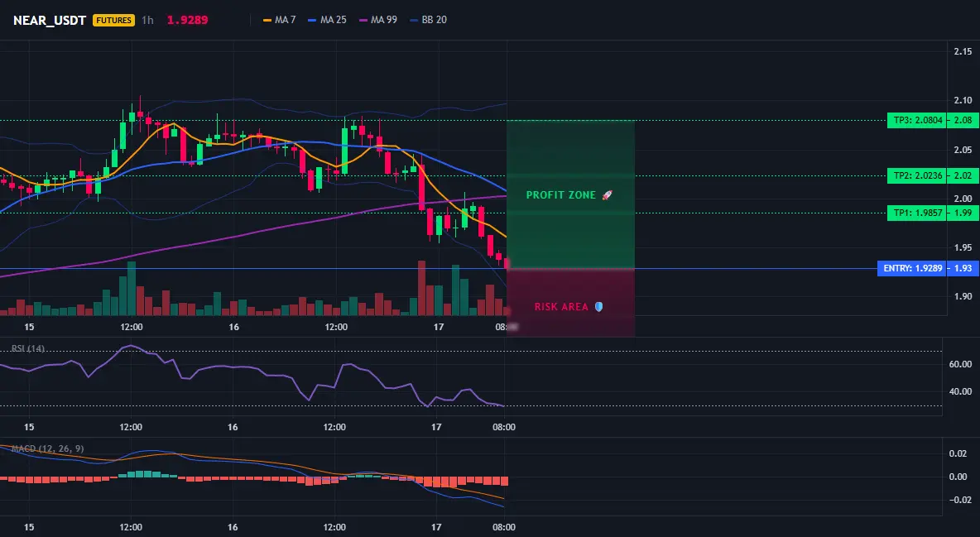This screenshot has width=980, height=537.
Task: Click 08:00 on the RSI panel time axis
Action: tap(504, 427)
